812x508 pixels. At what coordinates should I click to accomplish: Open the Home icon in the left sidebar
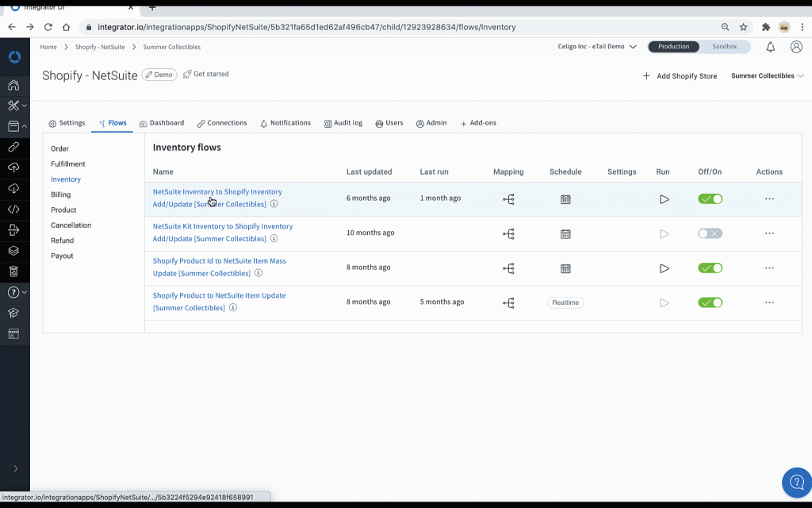click(14, 85)
